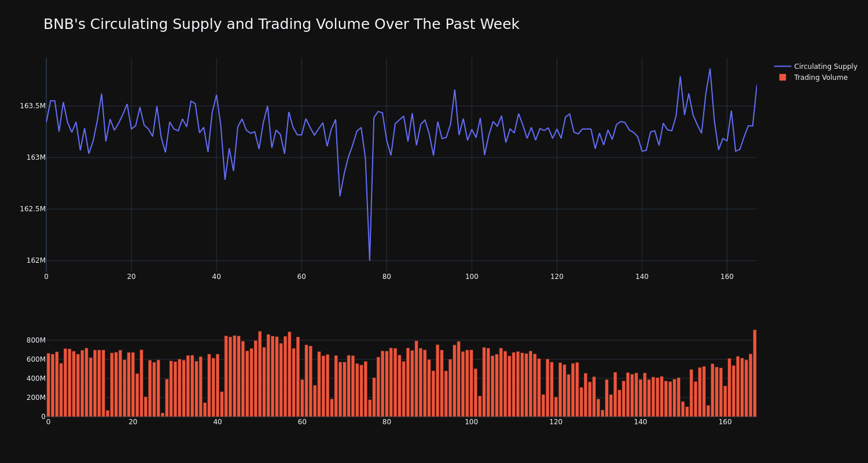Click the 400M volume axis label
The width and height of the screenshot is (868, 463).
pyautogui.click(x=35, y=379)
